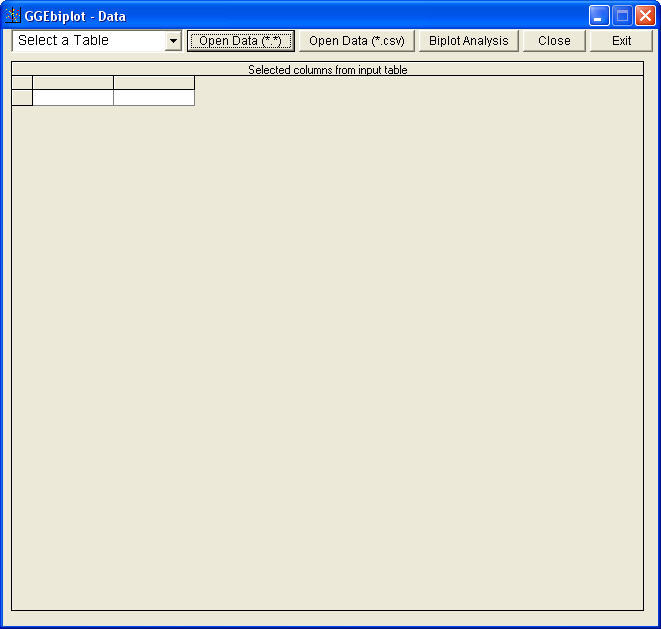Click the GGEbiplot title bar icon
Image resolution: width=661 pixels, height=629 pixels.
pyautogui.click(x=12, y=16)
